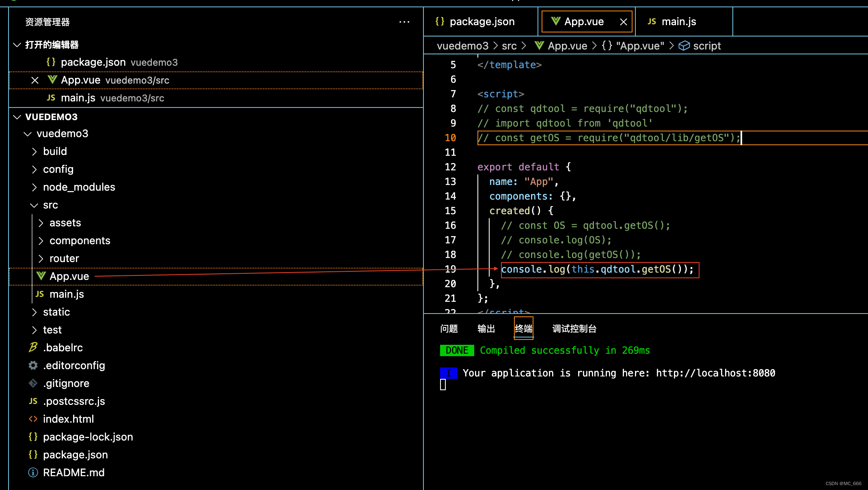Click the git icon beside .gitignore
The height and width of the screenshot is (490, 868).
point(33,383)
